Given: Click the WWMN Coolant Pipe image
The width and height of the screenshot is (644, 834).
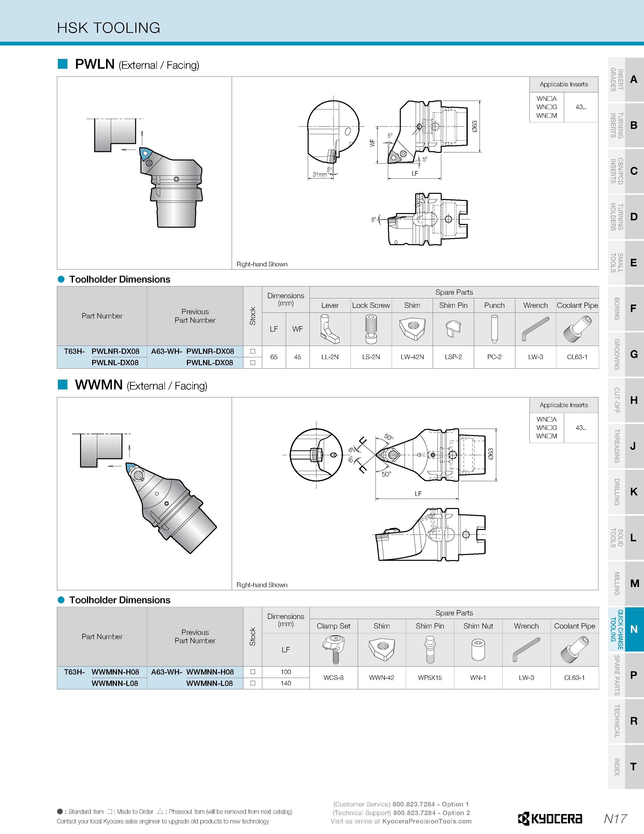Looking at the screenshot, I should [x=575, y=650].
